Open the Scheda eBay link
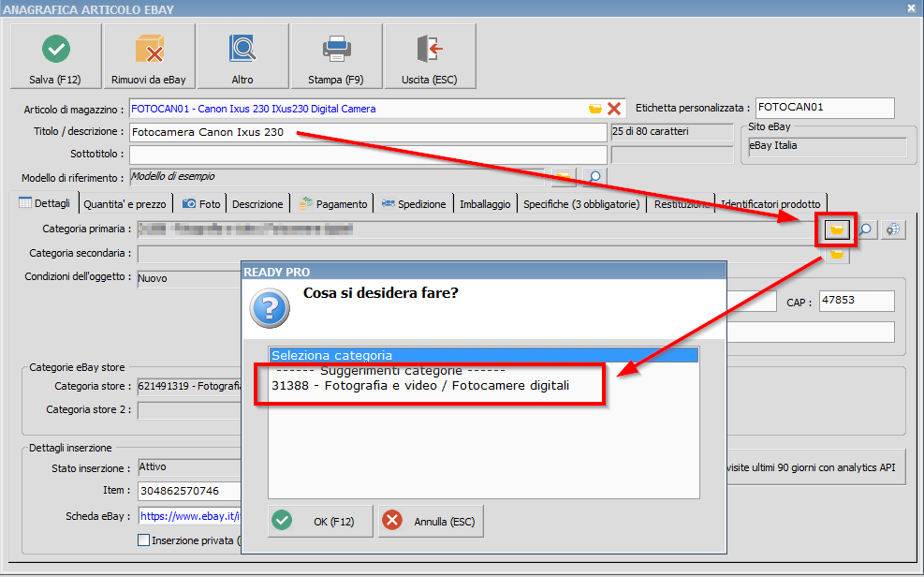This screenshot has width=924, height=577. point(191,516)
